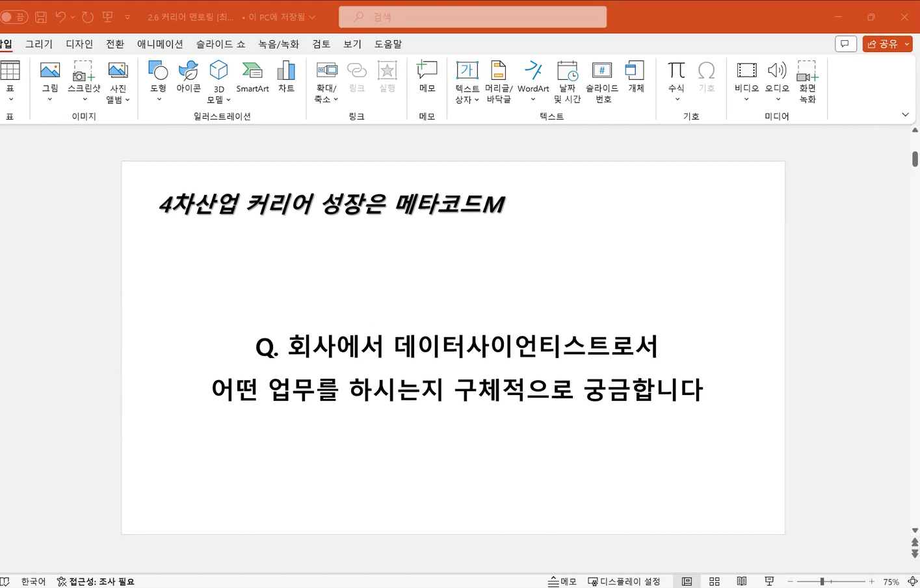Insert a table with the 표 icon
This screenshot has width=920, height=588.
[10, 81]
